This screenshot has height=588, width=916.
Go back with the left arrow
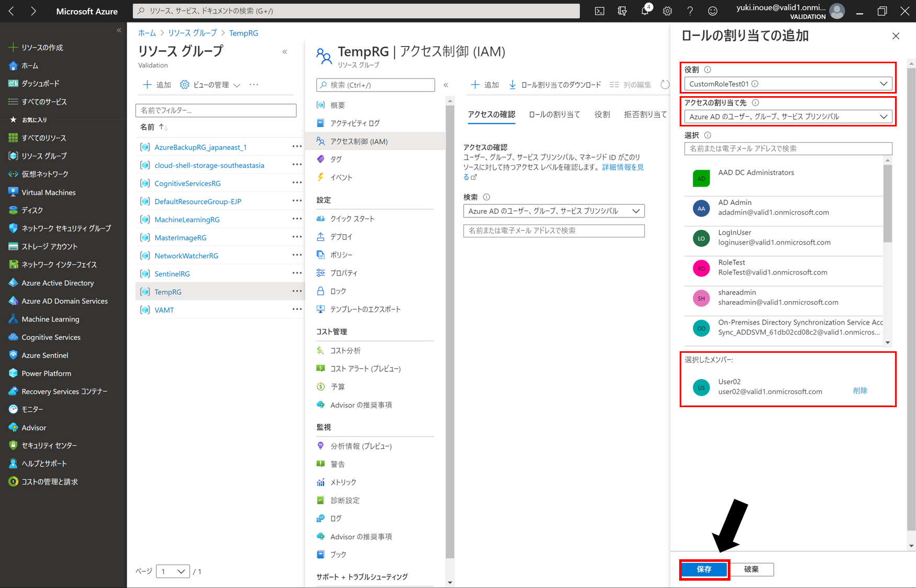click(x=12, y=11)
